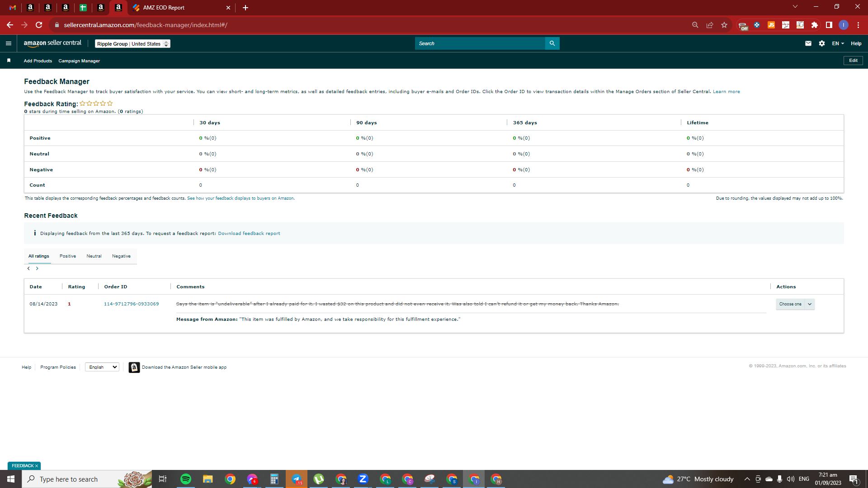Go to previous feedback page arrow
868x488 pixels.
28,268
